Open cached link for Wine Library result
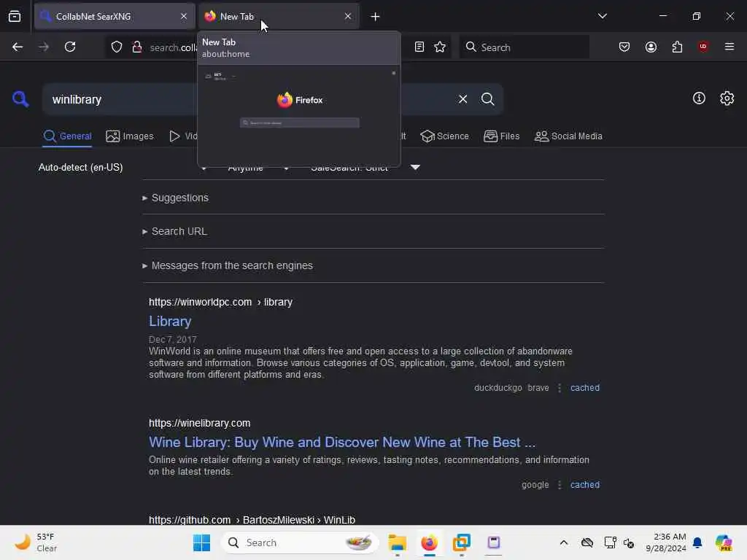This screenshot has width=747, height=560. [x=584, y=485]
